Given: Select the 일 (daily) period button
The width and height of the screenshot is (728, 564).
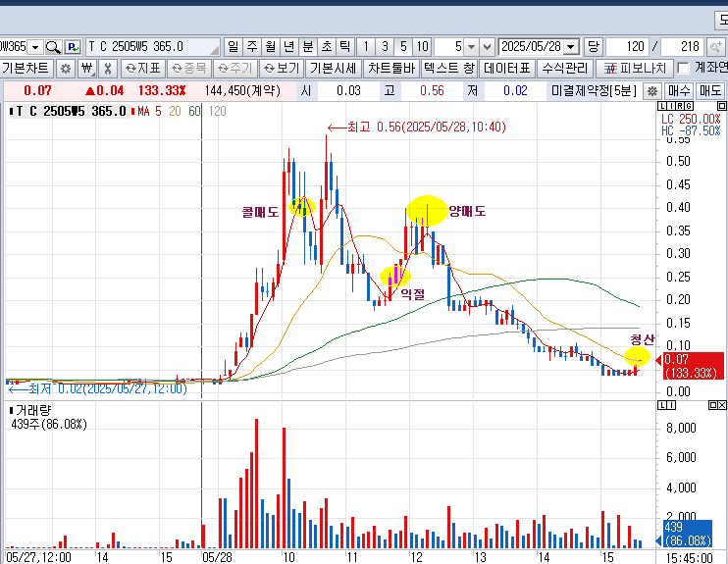Looking at the screenshot, I should pyautogui.click(x=233, y=47).
